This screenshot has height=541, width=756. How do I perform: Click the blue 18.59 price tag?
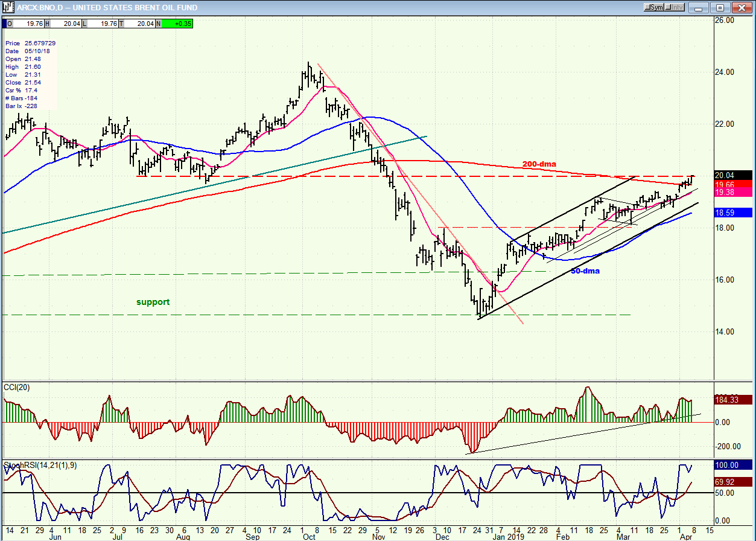coord(734,213)
